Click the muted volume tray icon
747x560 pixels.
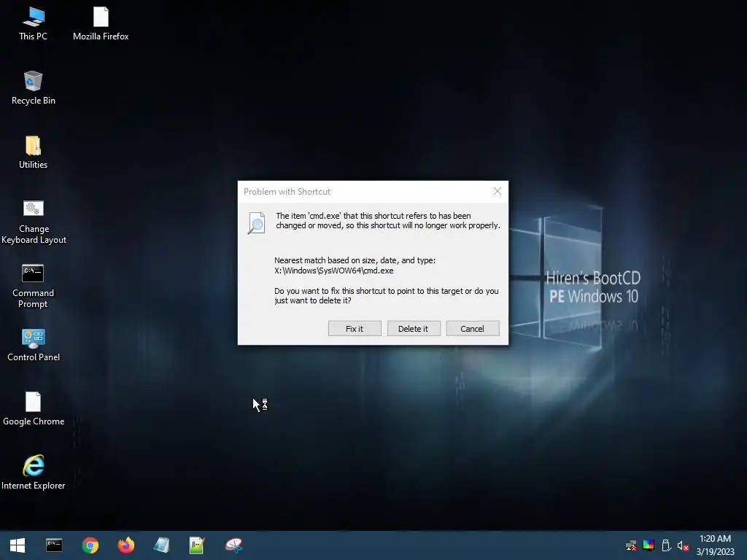(x=683, y=545)
